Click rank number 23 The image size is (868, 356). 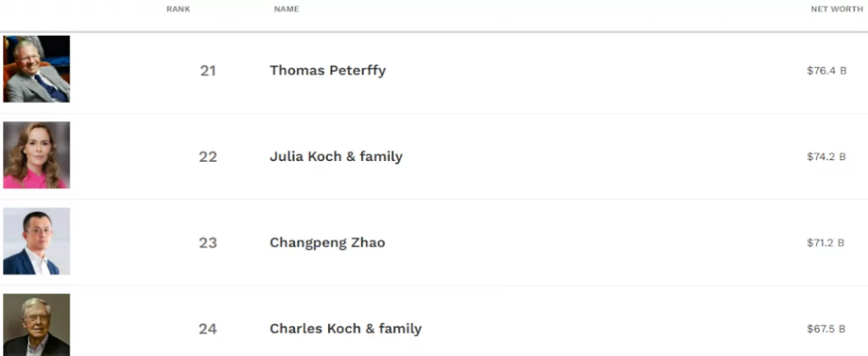point(208,242)
